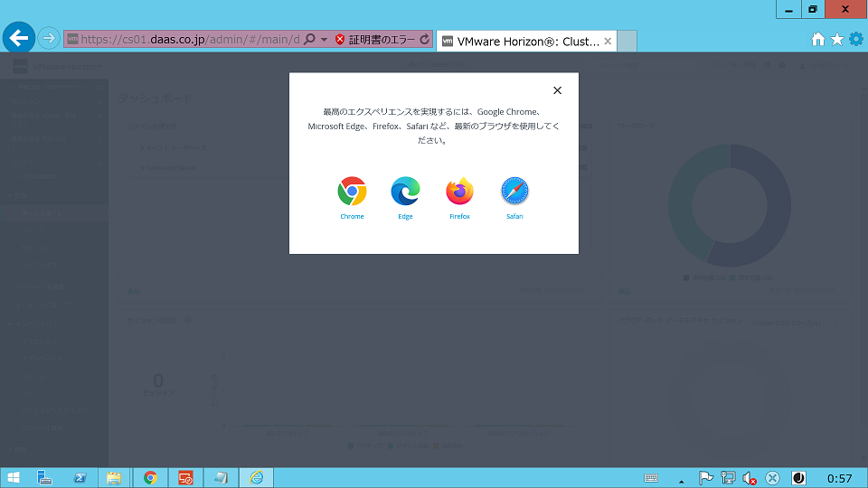Click the Safari browser icon in dialog
This screenshot has width=868, height=488.
[514, 192]
